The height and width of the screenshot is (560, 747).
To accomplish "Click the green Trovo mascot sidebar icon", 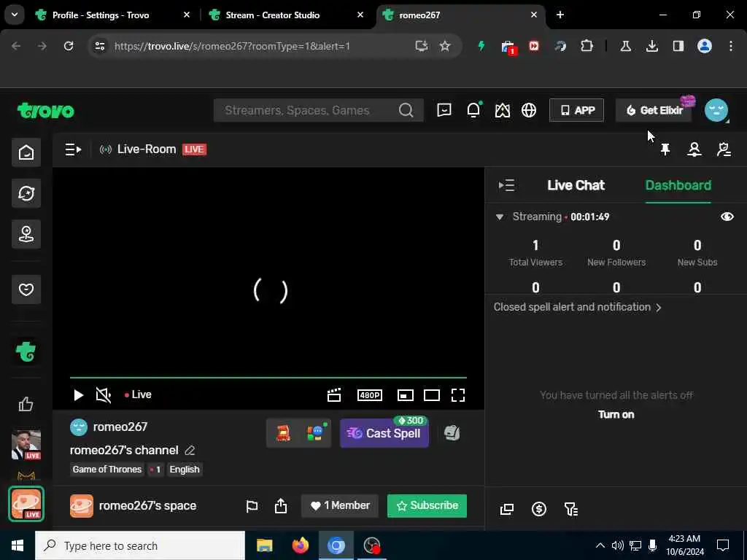I will coord(26,352).
